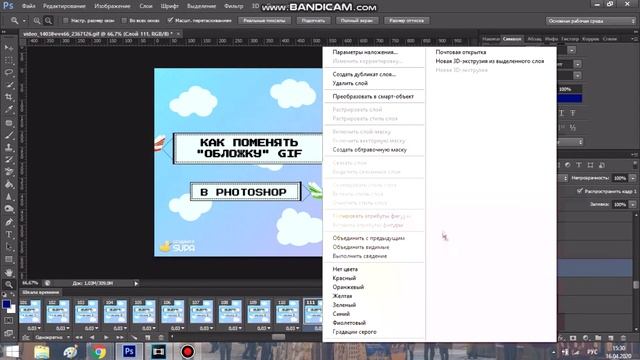Toggle Quick Mask mode icon
640x360 pixels.
click(x=9, y=321)
